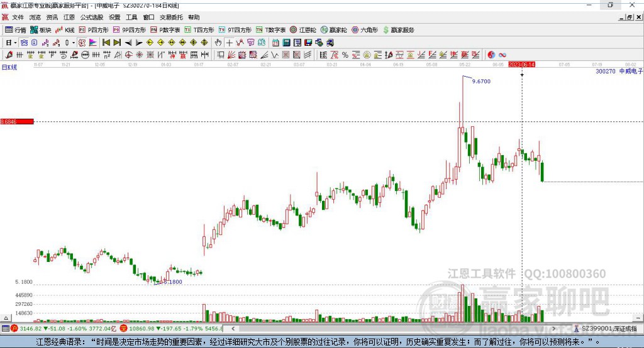This screenshot has width=644, height=348.
Task: Select the percent % tool icon
Action: [345, 55]
